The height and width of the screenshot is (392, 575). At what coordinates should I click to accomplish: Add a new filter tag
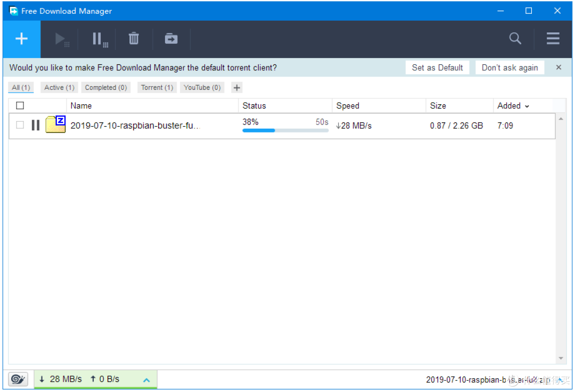237,88
